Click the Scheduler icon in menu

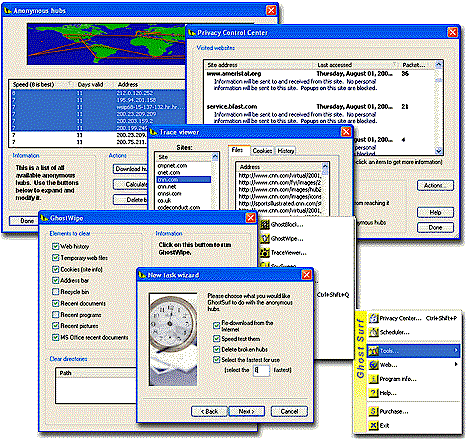click(x=374, y=332)
